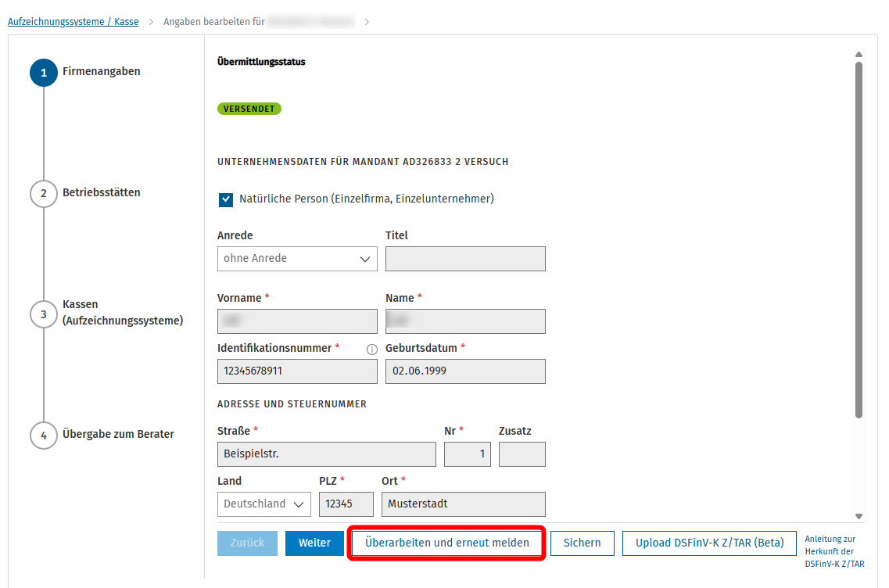
Task: Proceed with the Weiter button
Action: point(314,543)
